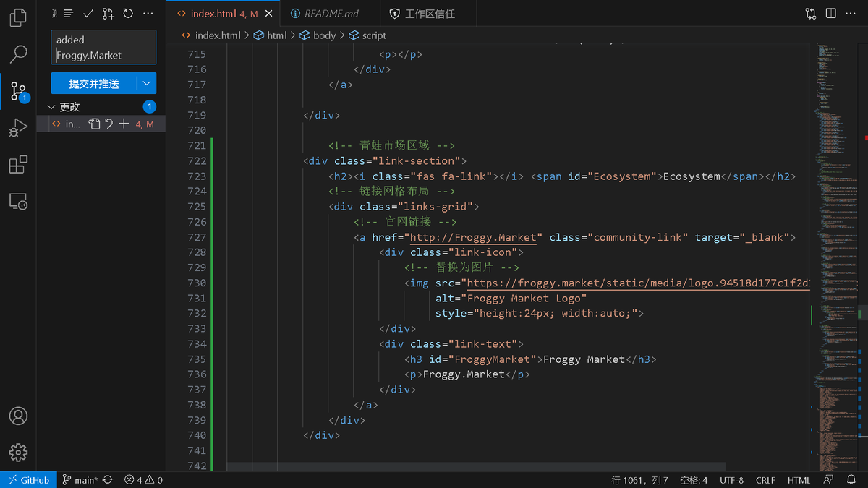Click the vertical scrollbar thumb of the editor

861,314
